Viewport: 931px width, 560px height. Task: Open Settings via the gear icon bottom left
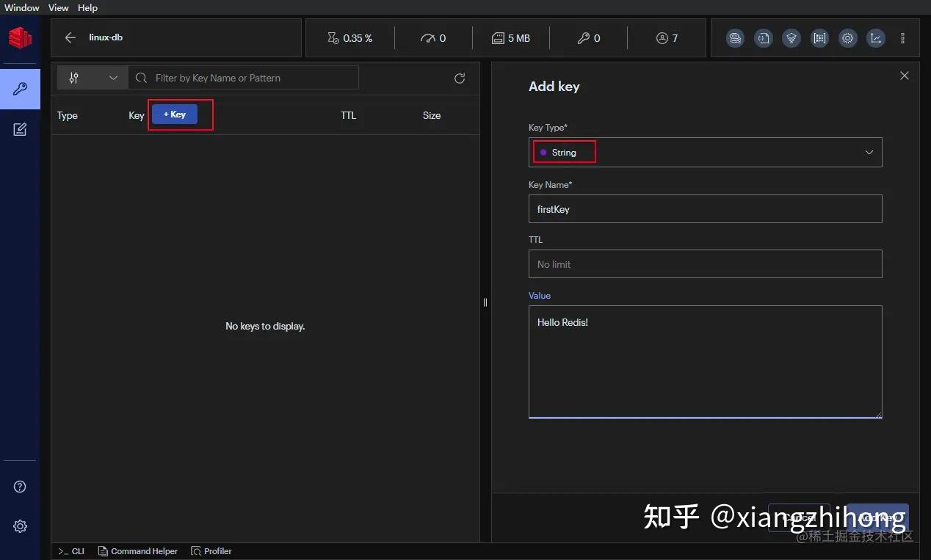[x=20, y=526]
